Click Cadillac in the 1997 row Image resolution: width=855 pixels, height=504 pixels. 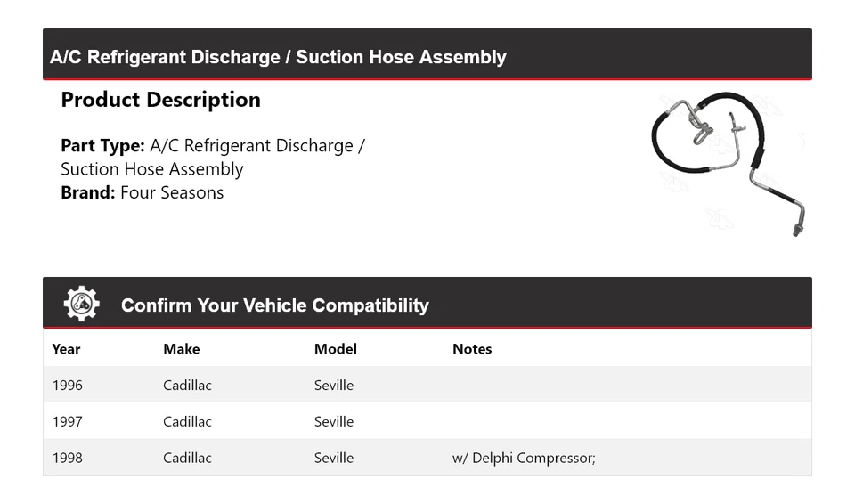pos(187,422)
